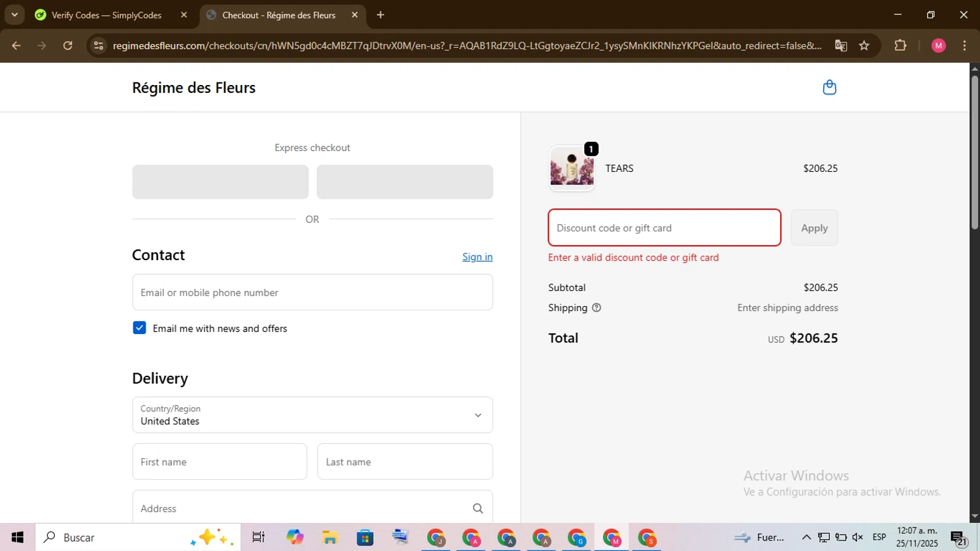Open the notification center icon
980x551 pixels.
958,538
